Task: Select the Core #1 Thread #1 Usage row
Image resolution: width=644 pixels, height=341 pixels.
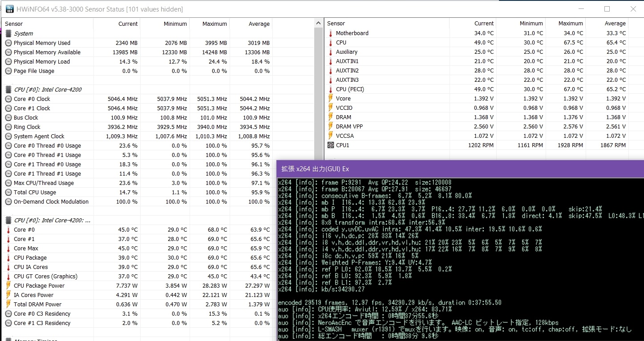Action: 138,174
